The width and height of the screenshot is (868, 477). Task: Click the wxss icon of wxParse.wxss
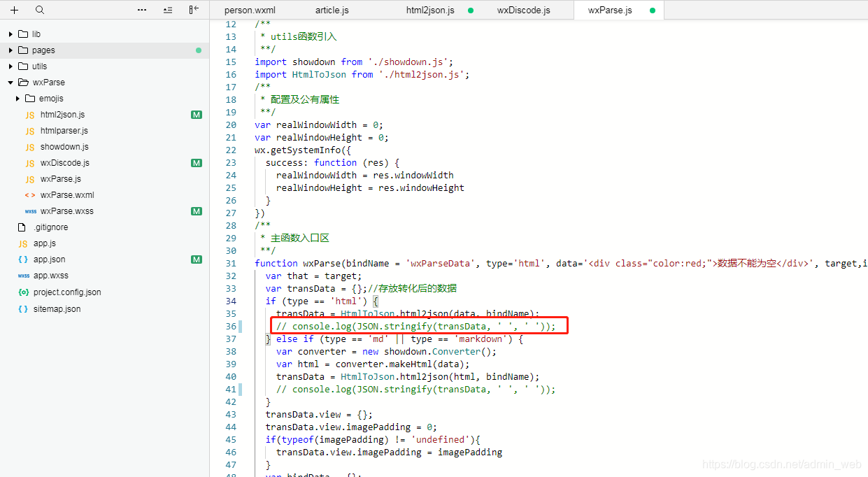pyautogui.click(x=30, y=211)
